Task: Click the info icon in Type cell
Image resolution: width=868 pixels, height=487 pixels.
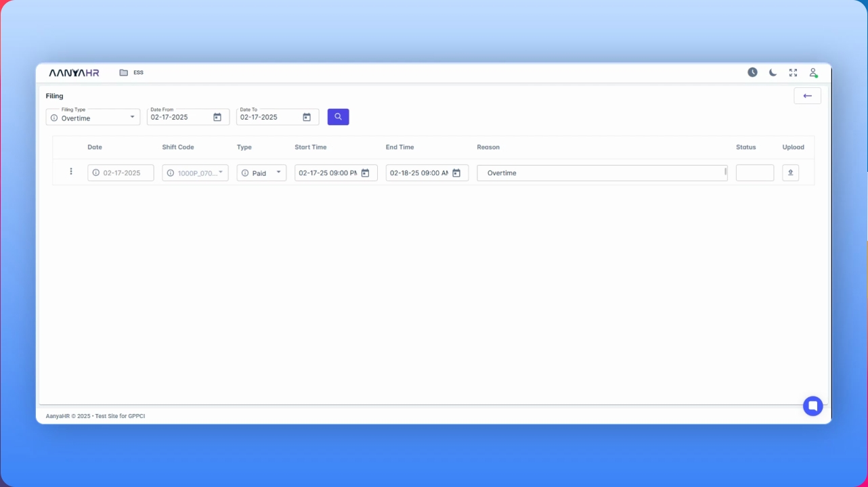Action: pyautogui.click(x=245, y=173)
